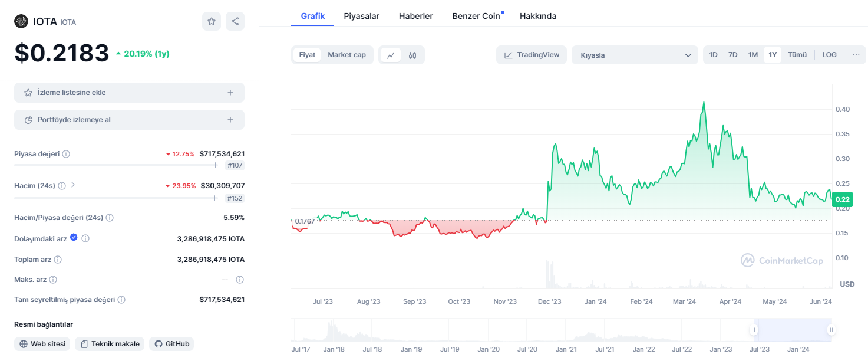Viewport: 868px width, 364px height.
Task: Open the GitHub official link
Action: [x=171, y=344]
